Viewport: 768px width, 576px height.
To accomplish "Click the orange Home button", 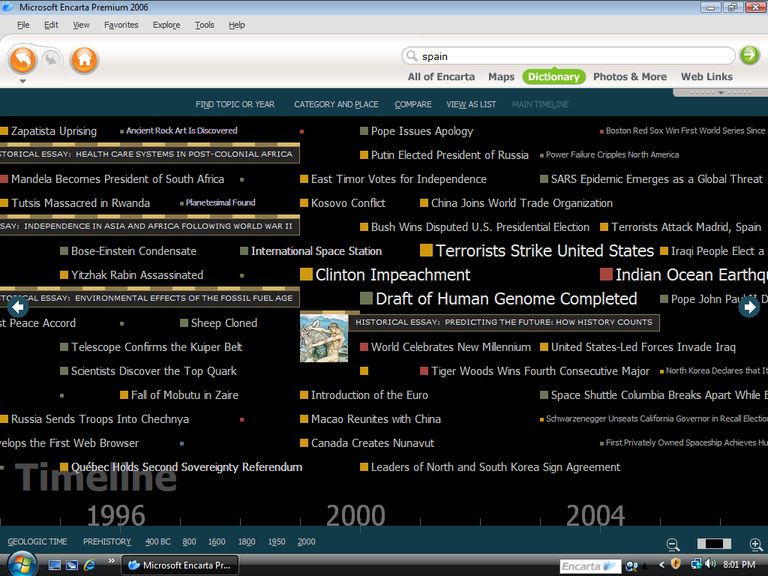I will click(84, 60).
